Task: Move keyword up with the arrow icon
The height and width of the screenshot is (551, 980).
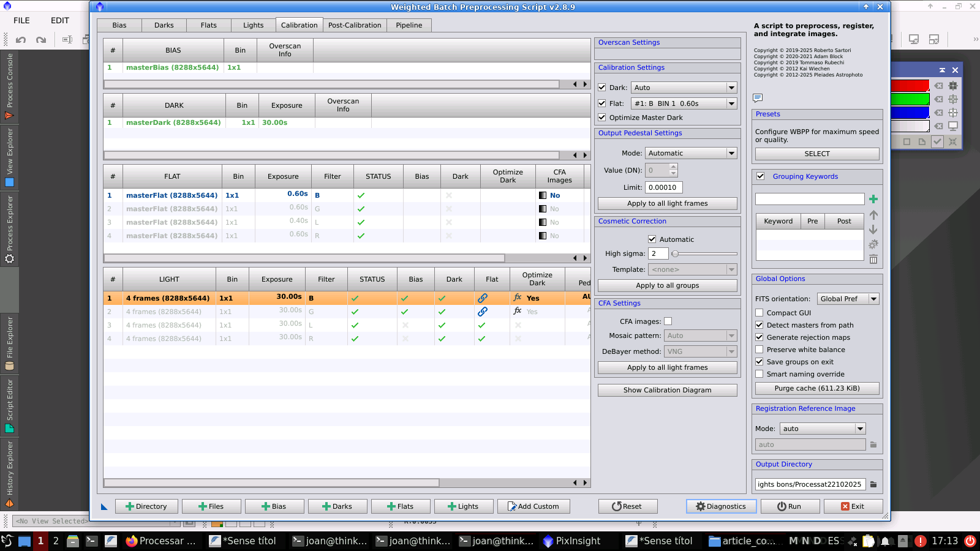Action: tap(873, 215)
